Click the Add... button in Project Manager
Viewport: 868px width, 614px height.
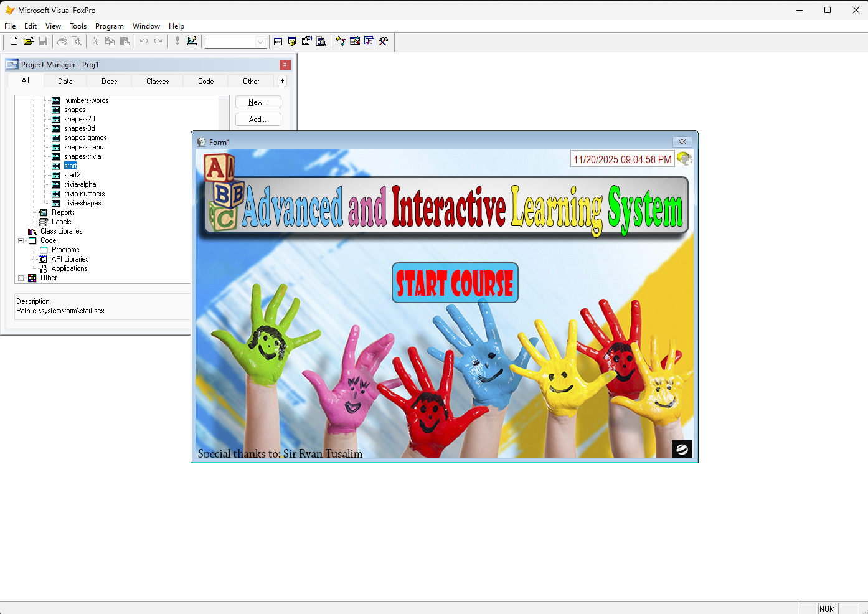point(258,120)
